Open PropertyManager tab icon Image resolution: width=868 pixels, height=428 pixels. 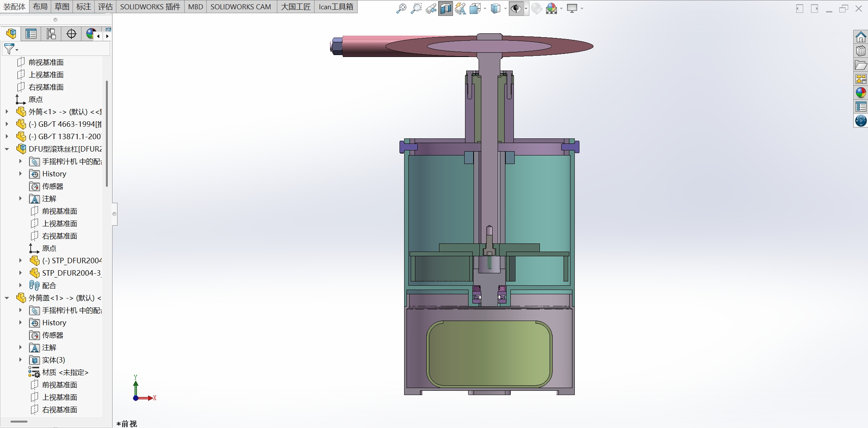click(x=31, y=34)
